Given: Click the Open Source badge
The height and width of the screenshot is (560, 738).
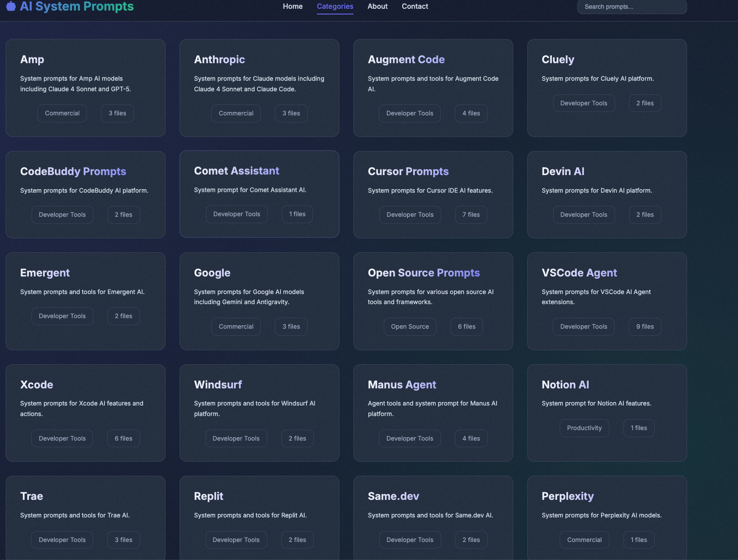Looking at the screenshot, I should coord(410,327).
